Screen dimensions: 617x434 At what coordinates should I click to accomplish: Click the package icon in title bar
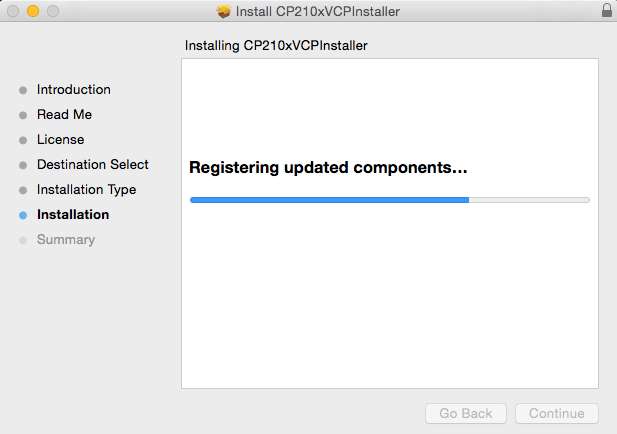(x=223, y=12)
